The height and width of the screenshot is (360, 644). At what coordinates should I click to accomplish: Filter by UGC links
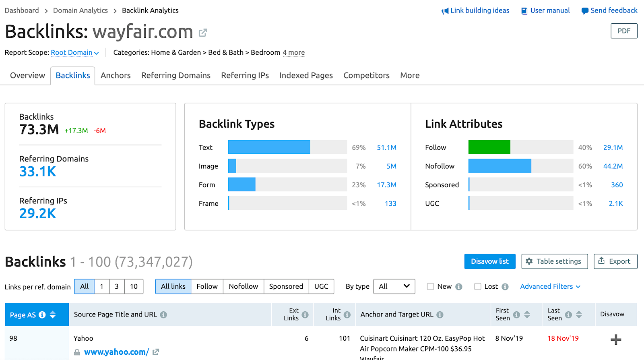pos(321,286)
